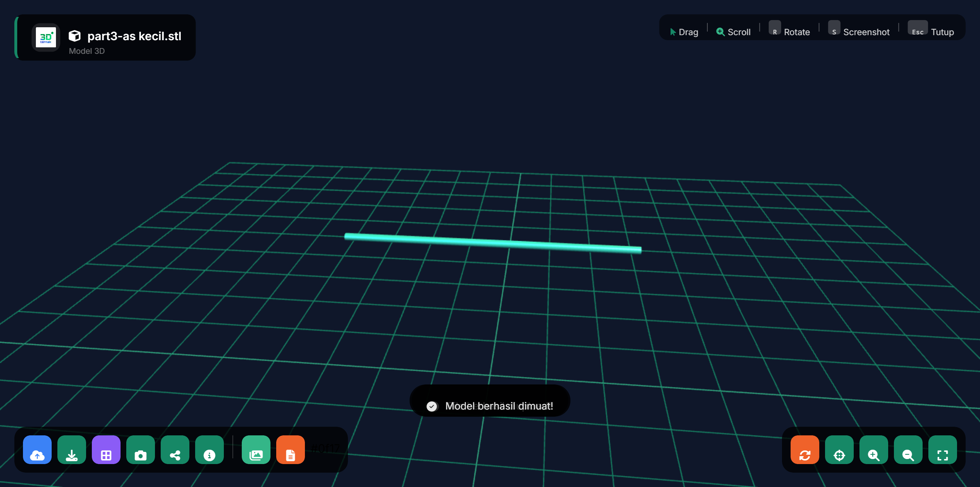Viewport: 980px width, 487px height.
Task: Toggle the purple grid button
Action: (106, 450)
